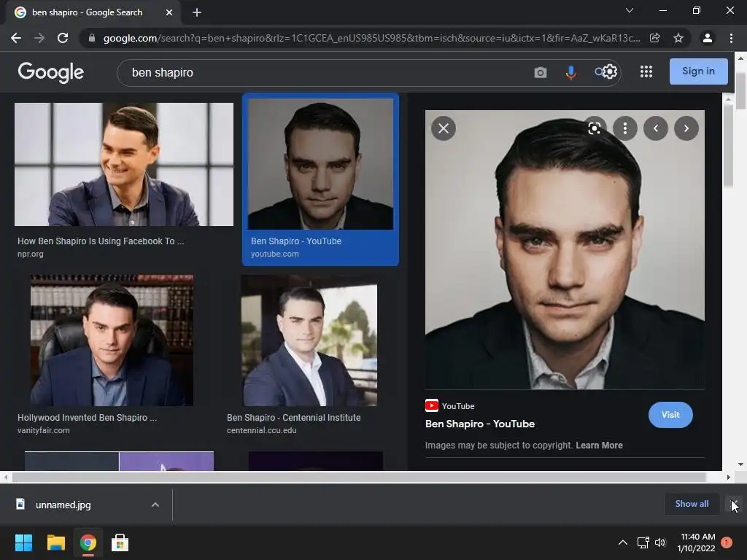Open preview panel three-dot options
The width and height of the screenshot is (747, 560).
pos(625,128)
